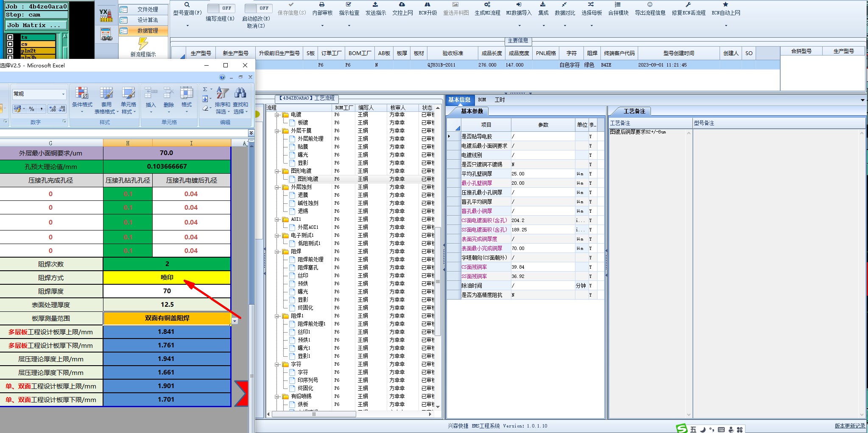Collapse the 阻焊 tree folder
This screenshot has height=433, width=868.
(277, 252)
